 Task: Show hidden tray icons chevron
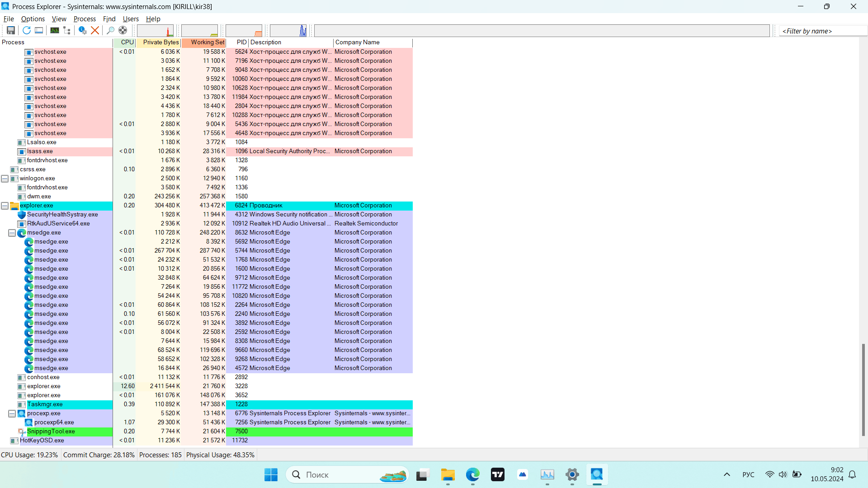727,475
